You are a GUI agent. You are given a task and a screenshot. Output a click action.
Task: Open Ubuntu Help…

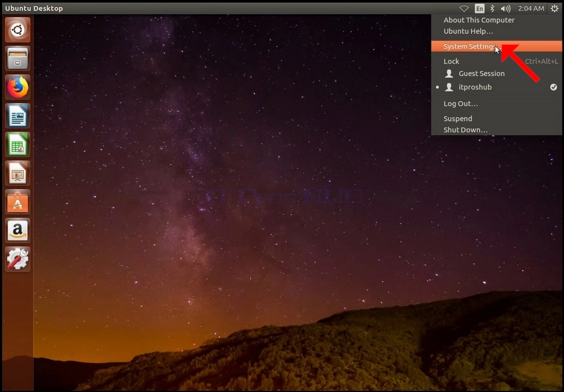497,31
